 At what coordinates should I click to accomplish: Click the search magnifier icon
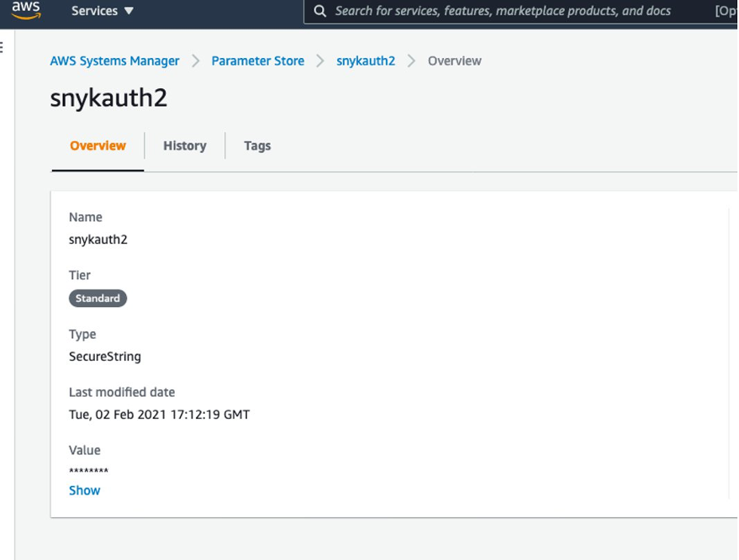[320, 11]
